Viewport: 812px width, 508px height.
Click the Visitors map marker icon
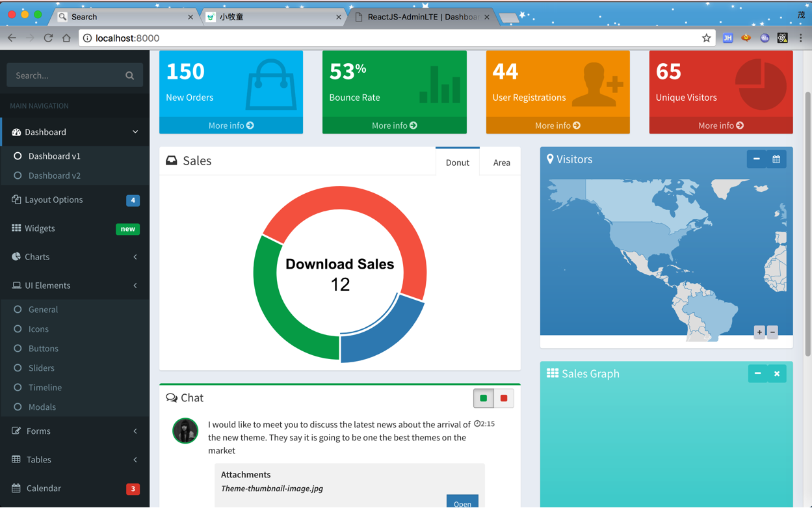(550, 159)
